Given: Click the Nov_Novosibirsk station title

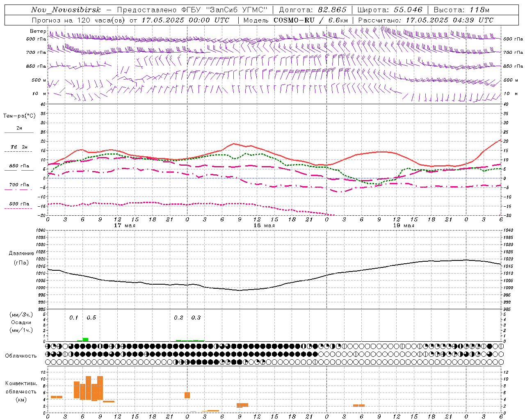Looking at the screenshot, I should 66,10.
